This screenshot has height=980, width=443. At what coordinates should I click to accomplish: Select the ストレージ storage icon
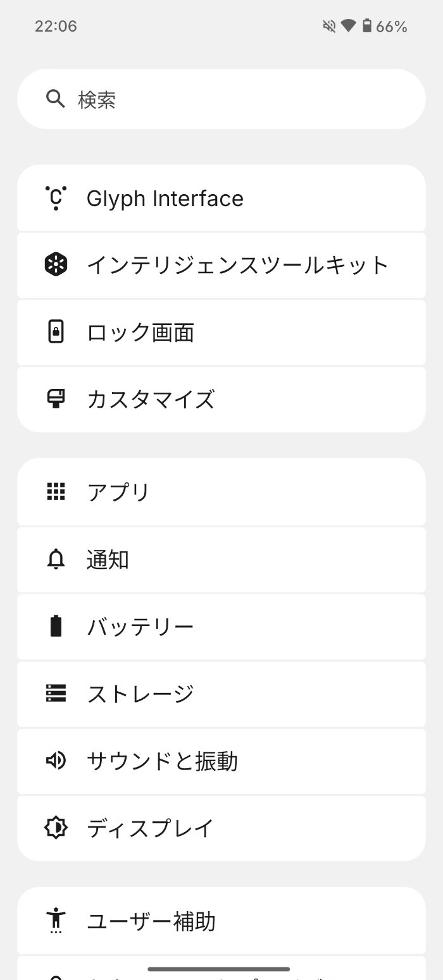coord(56,694)
